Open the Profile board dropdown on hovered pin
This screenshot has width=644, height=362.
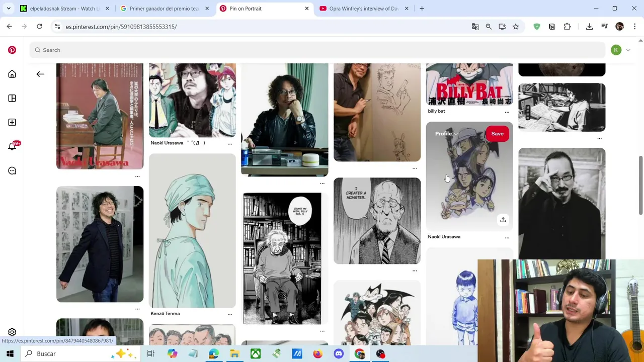coord(446,134)
